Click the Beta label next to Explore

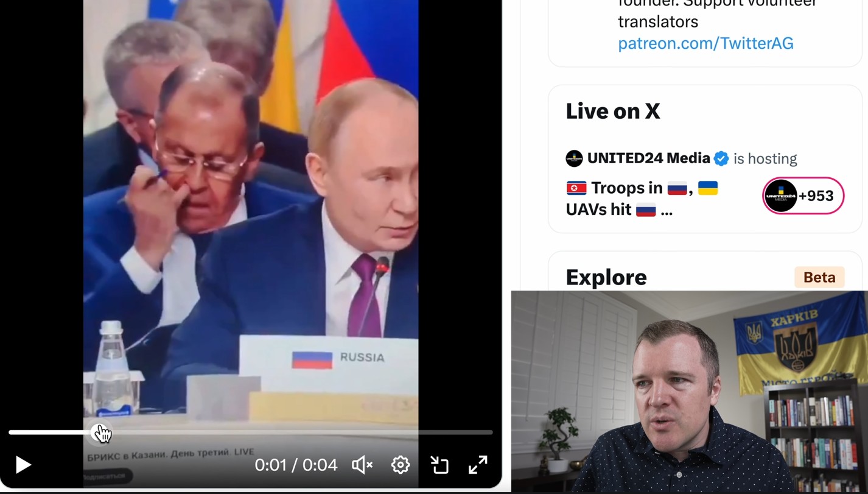tap(819, 277)
